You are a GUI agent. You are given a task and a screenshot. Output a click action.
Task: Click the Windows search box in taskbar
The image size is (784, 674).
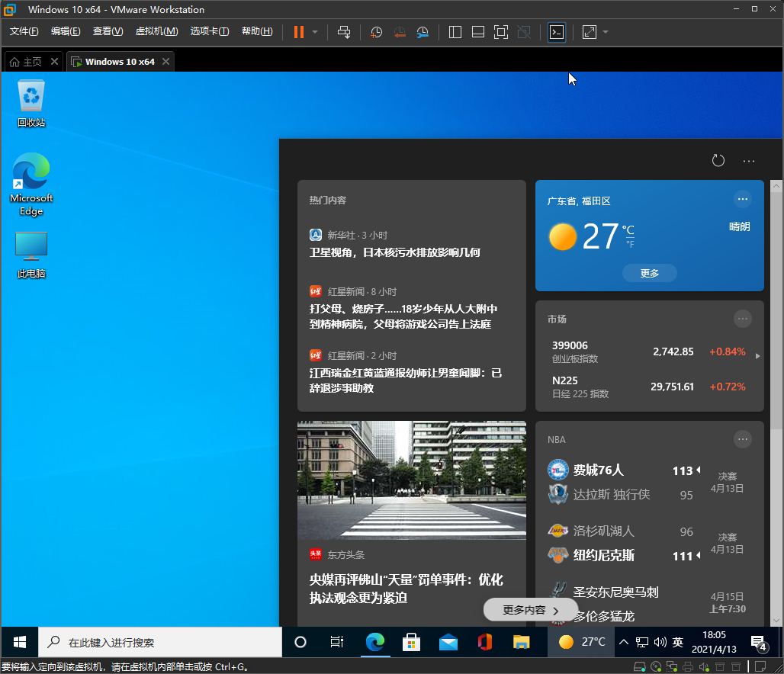[x=160, y=642]
